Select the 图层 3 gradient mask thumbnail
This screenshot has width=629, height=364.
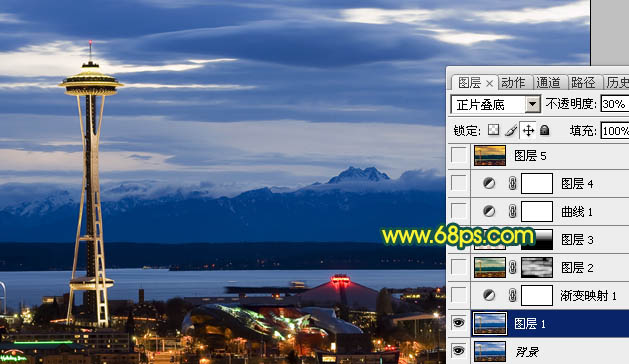[x=537, y=240]
